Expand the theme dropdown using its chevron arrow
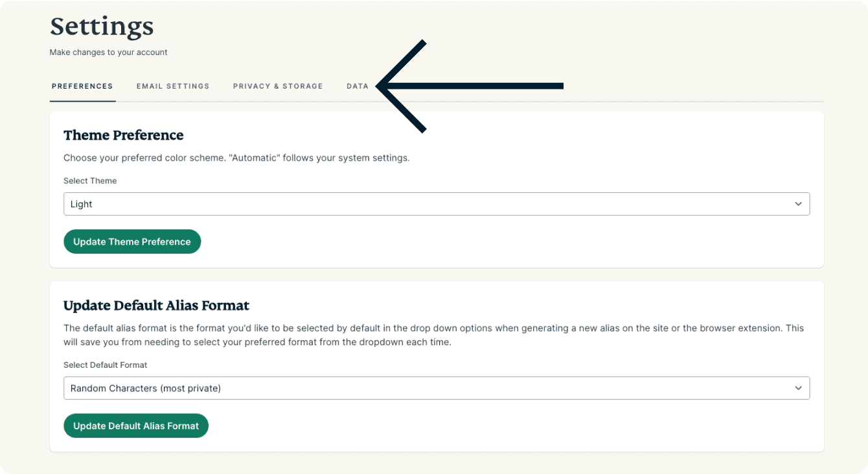 pyautogui.click(x=798, y=204)
